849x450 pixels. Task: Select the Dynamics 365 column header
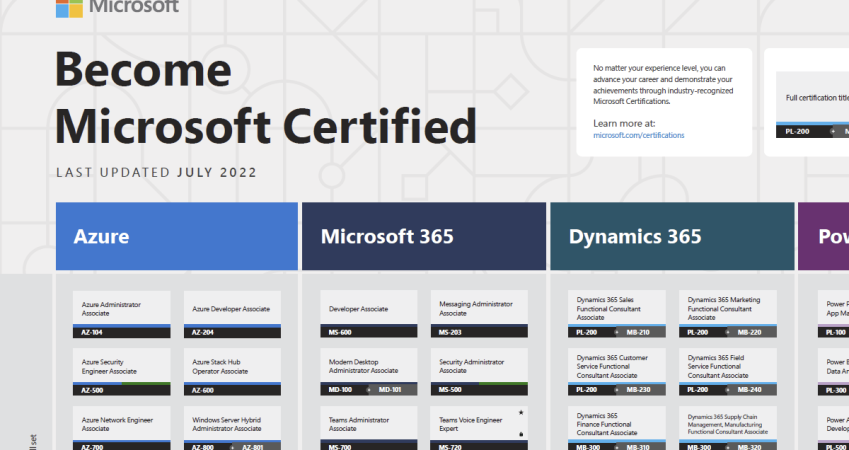(x=672, y=236)
